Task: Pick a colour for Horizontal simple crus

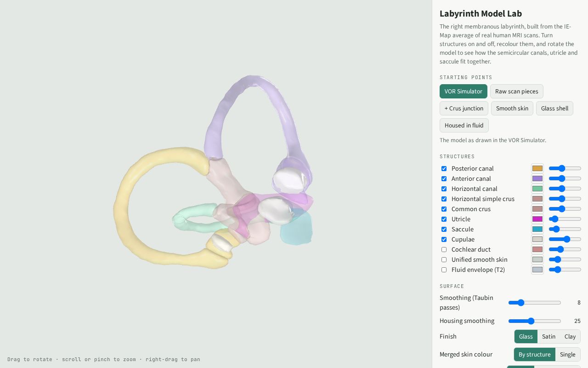Action: click(537, 199)
